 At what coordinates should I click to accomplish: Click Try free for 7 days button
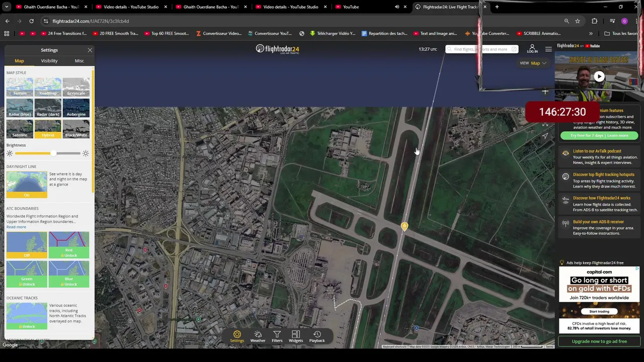pos(599,135)
